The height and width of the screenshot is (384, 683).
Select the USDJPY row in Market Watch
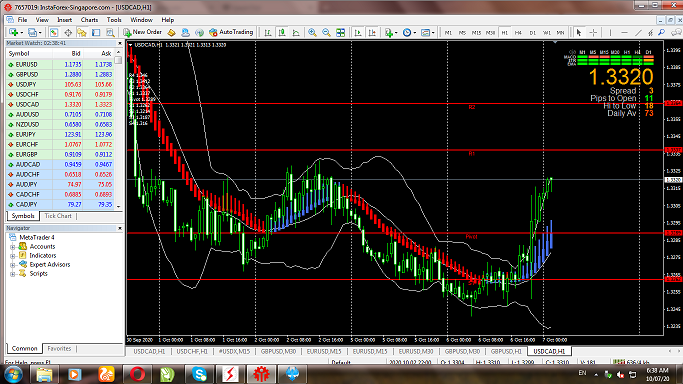tap(61, 84)
